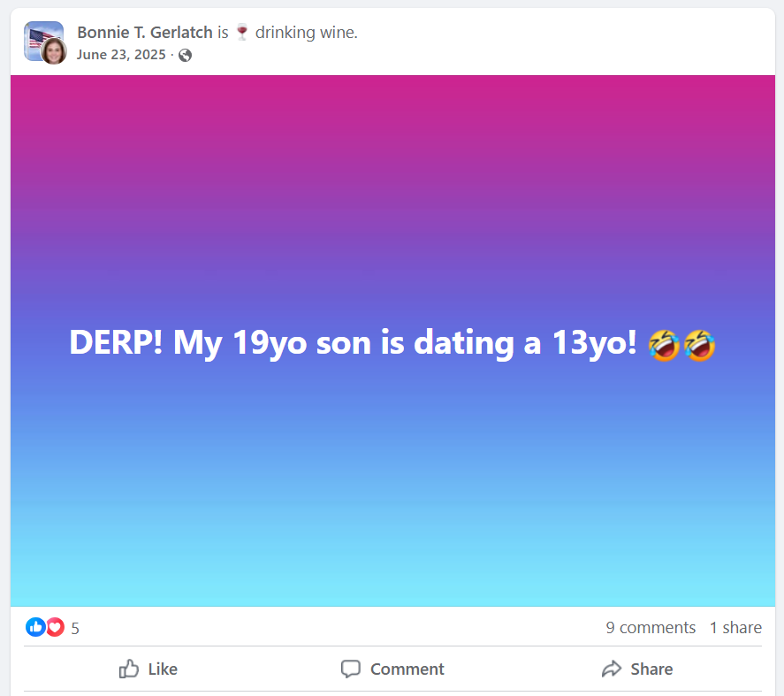View the 1 share link
This screenshot has width=784, height=696.
tap(735, 628)
